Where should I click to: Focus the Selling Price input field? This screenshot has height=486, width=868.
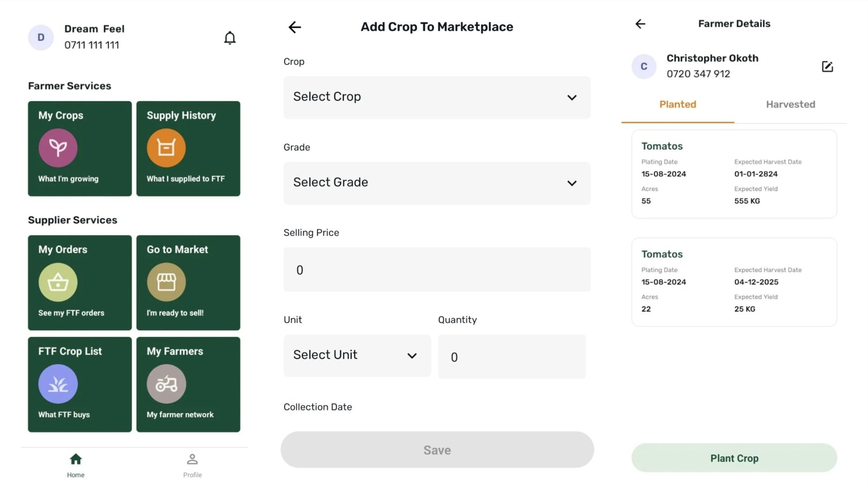pyautogui.click(x=437, y=270)
